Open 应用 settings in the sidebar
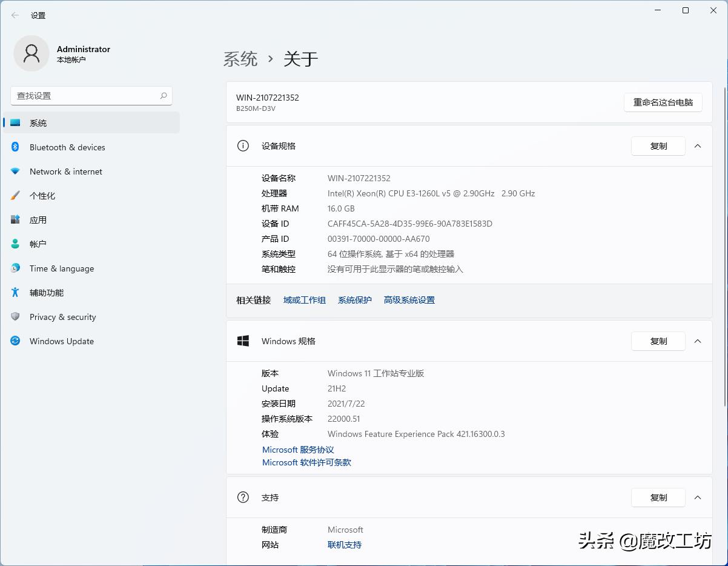The width and height of the screenshot is (728, 566). coord(38,220)
